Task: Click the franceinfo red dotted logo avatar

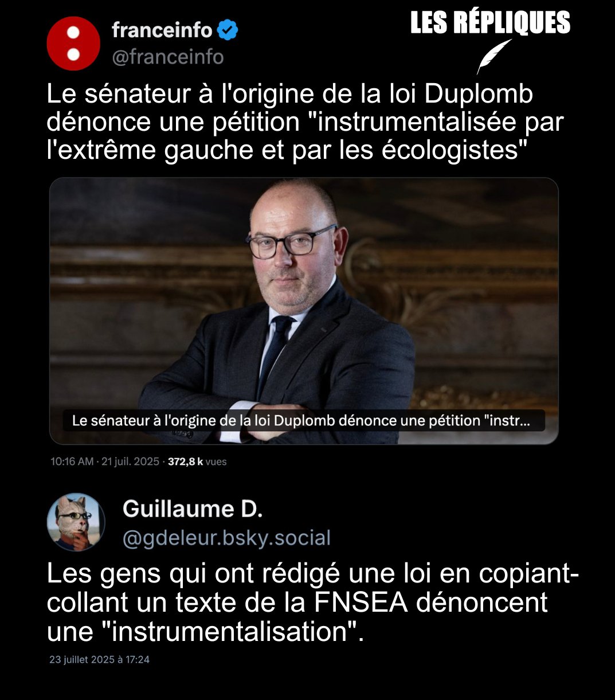Action: pos(73,44)
